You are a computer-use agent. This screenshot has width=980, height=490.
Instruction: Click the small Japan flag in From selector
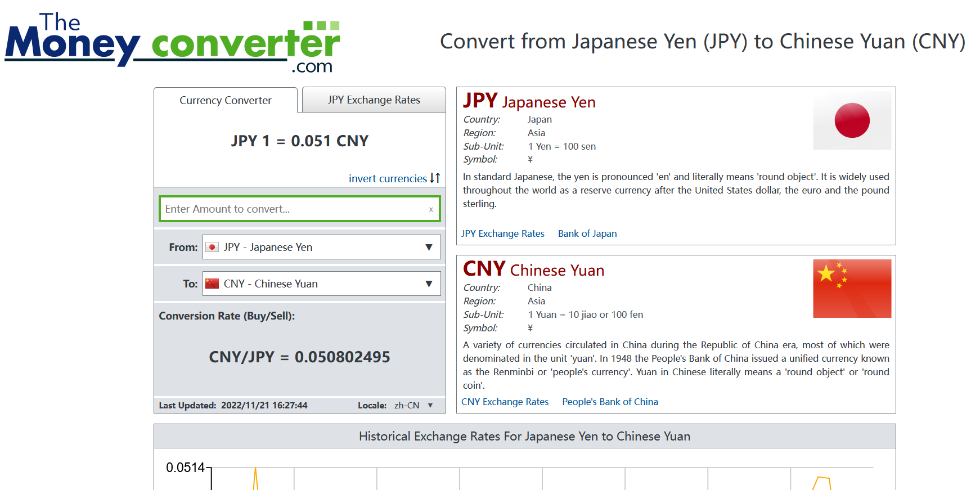point(212,248)
